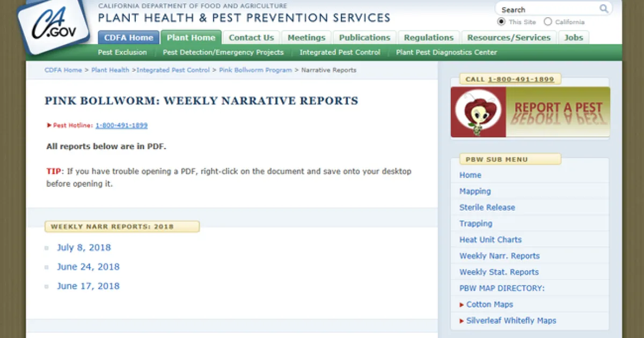The width and height of the screenshot is (644, 338).
Task: Open the Regulations tab
Action: [x=428, y=38]
